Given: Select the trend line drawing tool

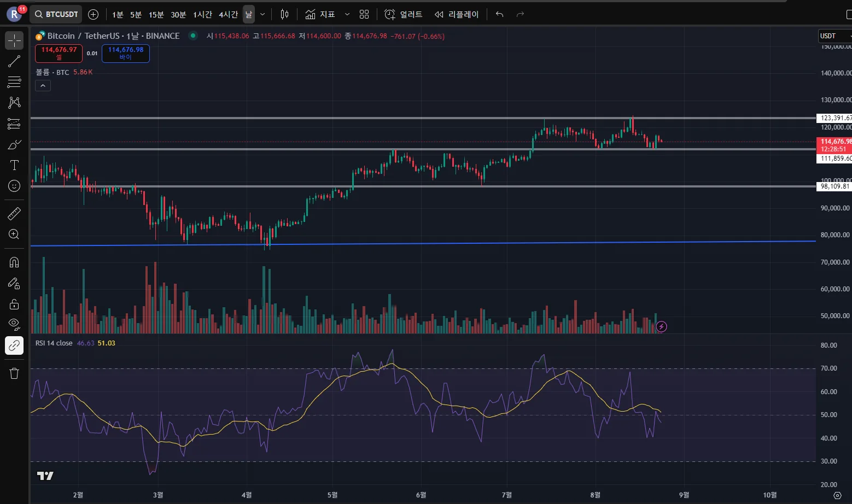Looking at the screenshot, I should coord(14,61).
